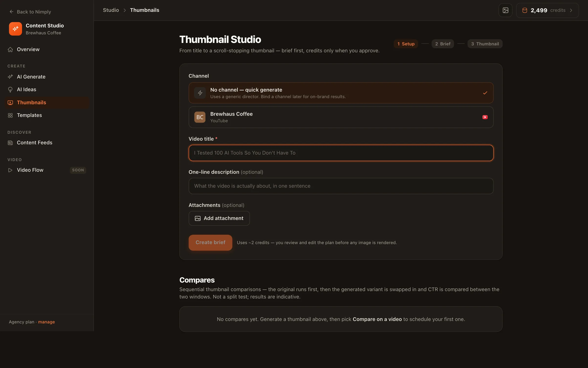Viewport: 588px width, 368px height.
Task: Click the Agency plan text
Action: 22,322
